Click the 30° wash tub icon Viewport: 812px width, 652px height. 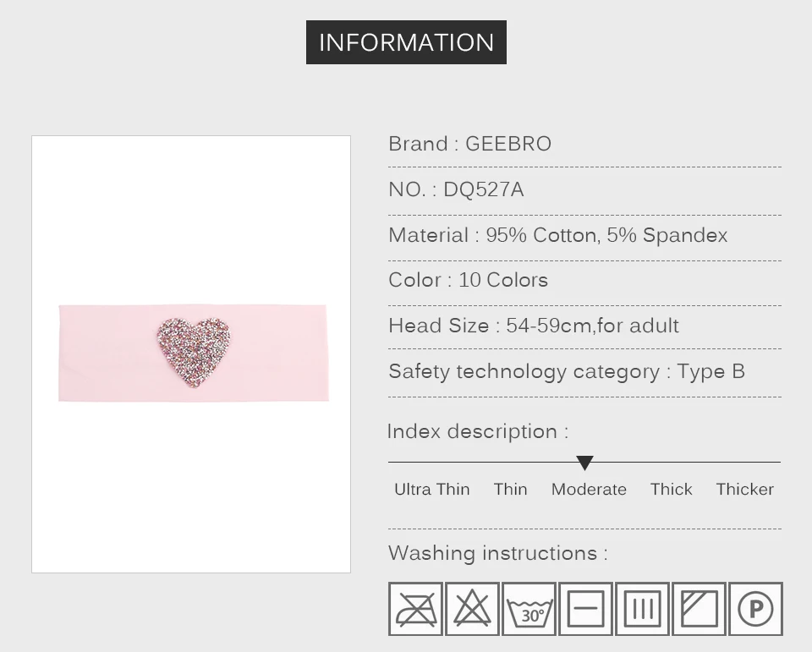pyautogui.click(x=529, y=609)
